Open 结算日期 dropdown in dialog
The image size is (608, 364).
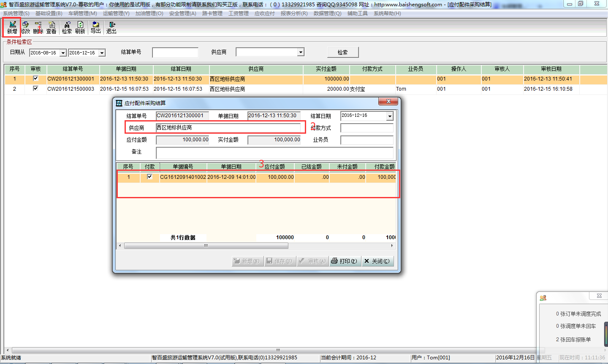pyautogui.click(x=390, y=116)
